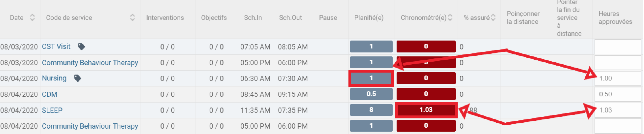
Task: Click the Planifié(e) column header
Action: [369, 18]
